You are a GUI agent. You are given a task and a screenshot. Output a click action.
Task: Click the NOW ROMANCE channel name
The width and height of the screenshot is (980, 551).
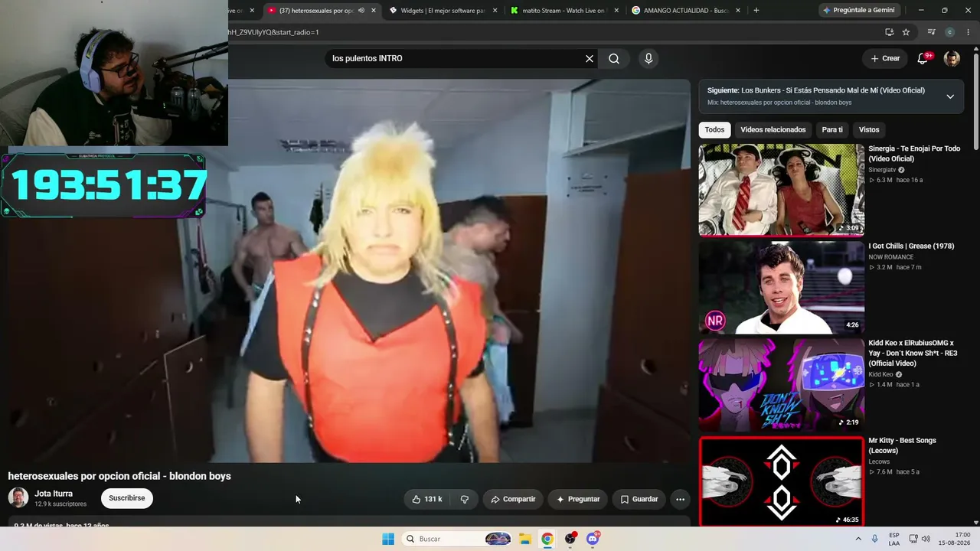[890, 257]
